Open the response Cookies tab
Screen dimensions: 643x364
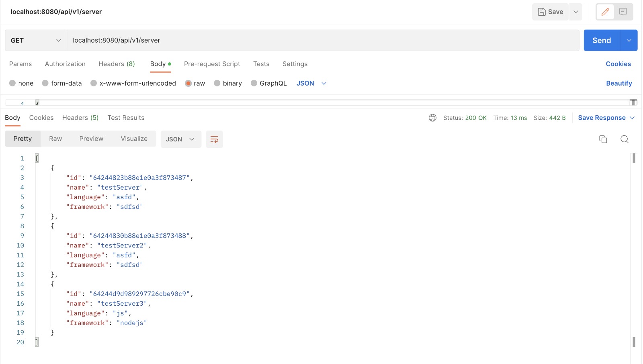41,118
